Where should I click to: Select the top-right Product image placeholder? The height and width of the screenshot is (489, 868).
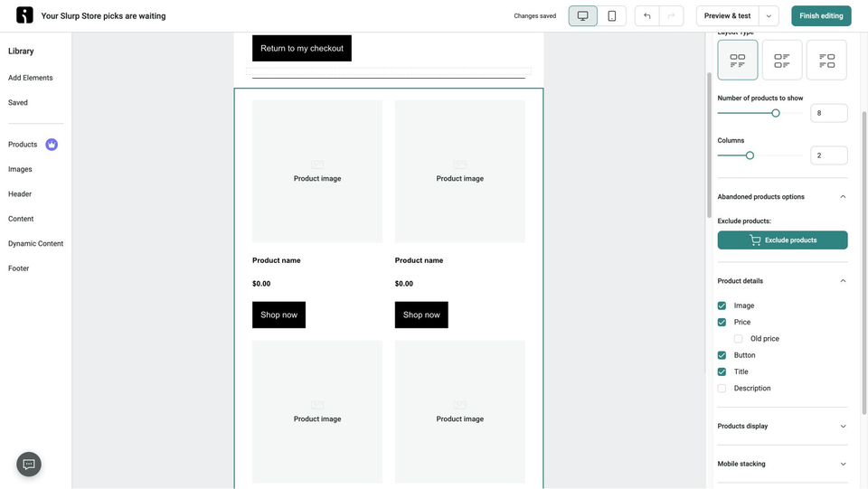(x=459, y=171)
